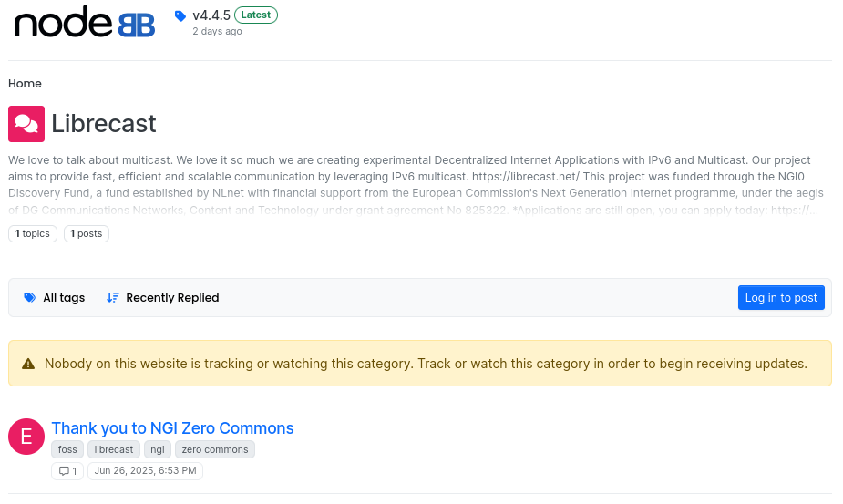
Task: Open user avatar E profile
Action: [x=26, y=437]
